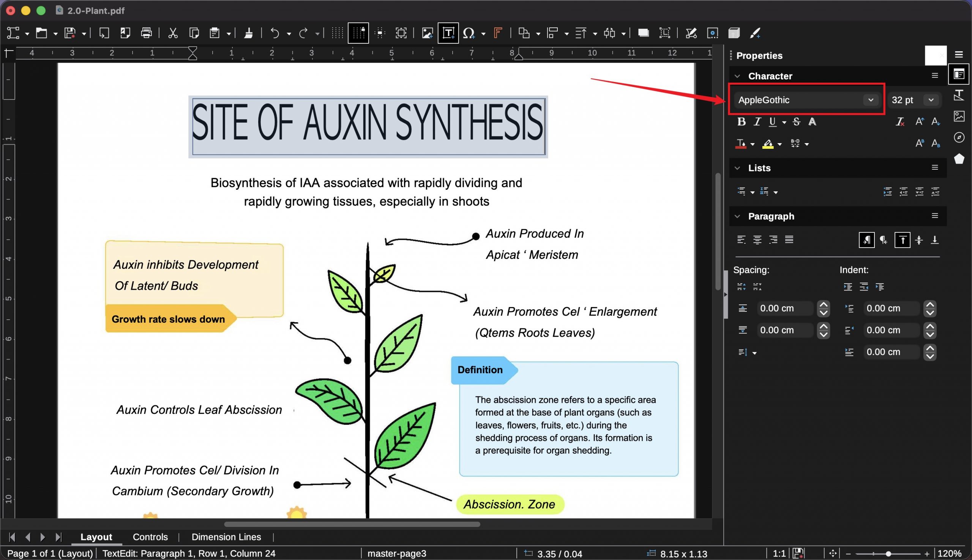Screen dimensions: 972x560
Task: Click Align Left in Paragraph
Action: tap(741, 240)
